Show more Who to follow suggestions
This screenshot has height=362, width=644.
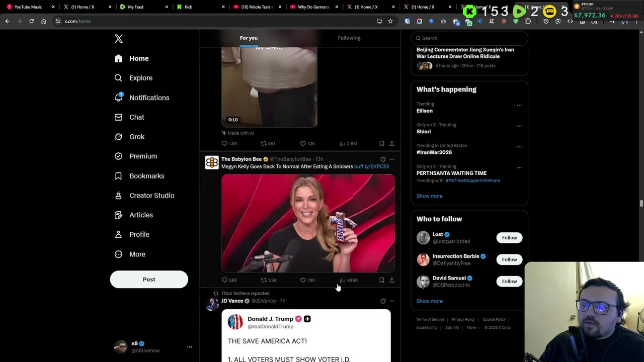[x=430, y=301]
